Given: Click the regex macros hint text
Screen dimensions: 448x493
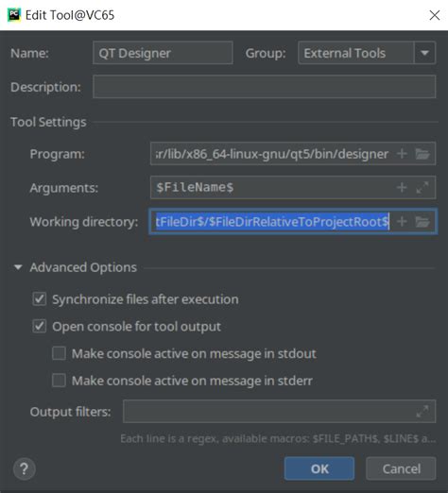Looking at the screenshot, I should tap(278, 438).
